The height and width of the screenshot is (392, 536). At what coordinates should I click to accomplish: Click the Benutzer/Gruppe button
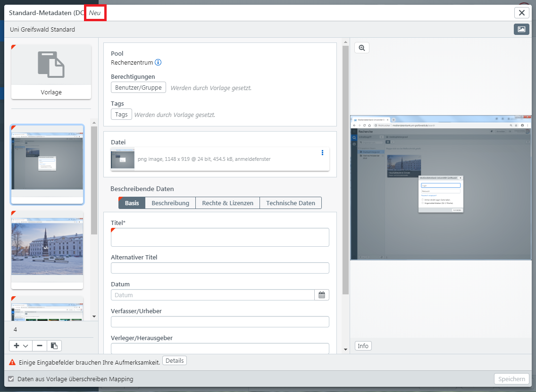tap(138, 87)
